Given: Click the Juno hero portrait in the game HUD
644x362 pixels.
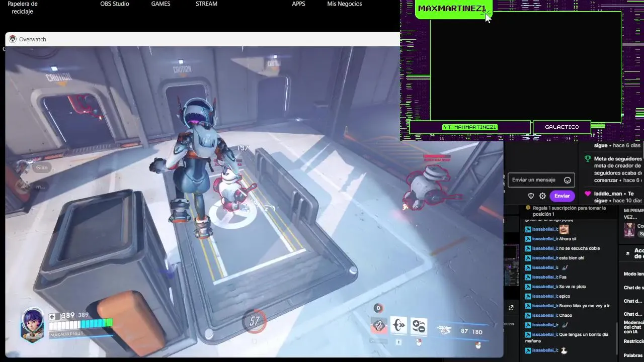Looking at the screenshot, I should click(x=32, y=324).
